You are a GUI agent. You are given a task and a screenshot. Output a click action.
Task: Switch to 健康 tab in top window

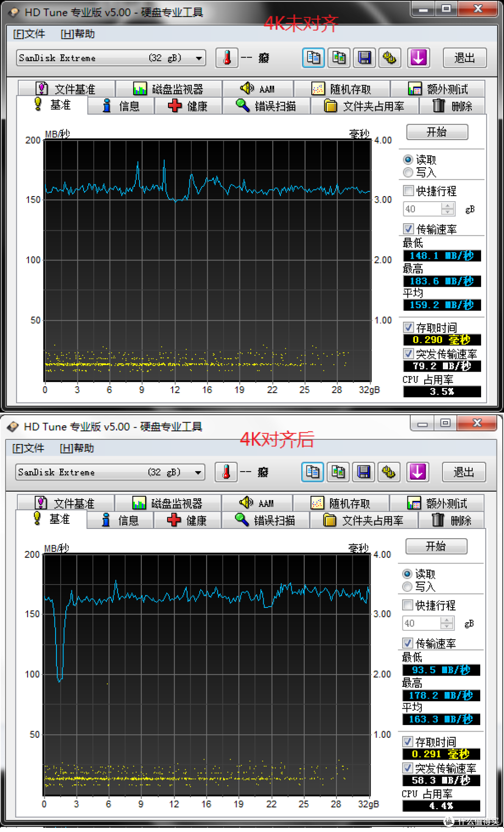[x=188, y=106]
